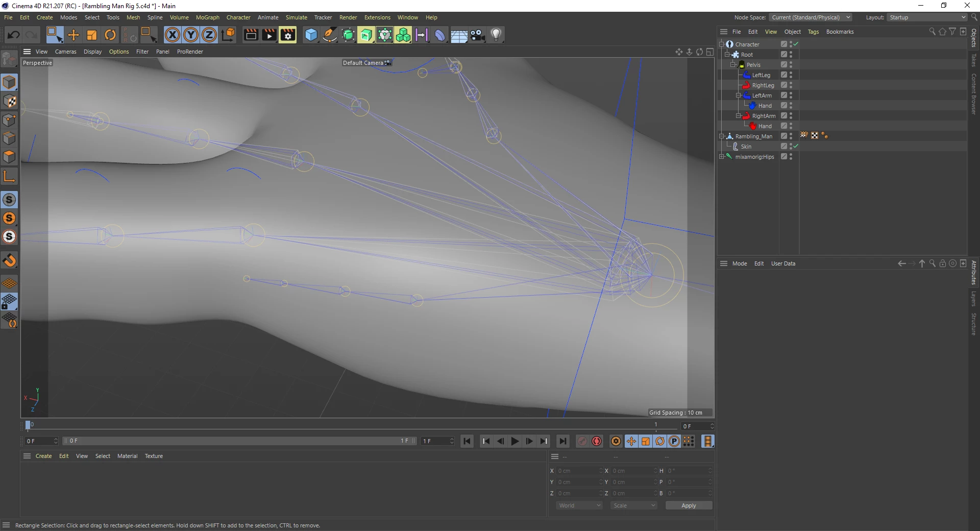Switch to Model mode icon
Viewport: 980px width, 531px height.
pyautogui.click(x=9, y=83)
